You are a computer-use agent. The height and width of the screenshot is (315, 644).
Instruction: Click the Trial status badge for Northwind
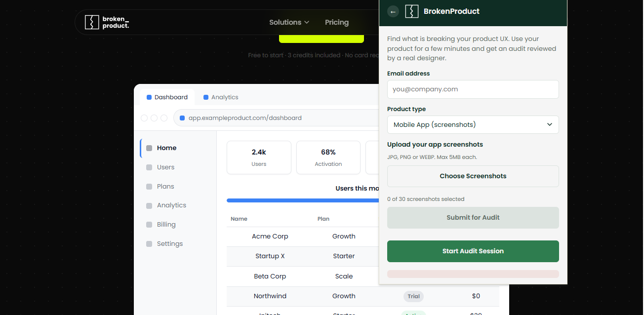(x=414, y=296)
